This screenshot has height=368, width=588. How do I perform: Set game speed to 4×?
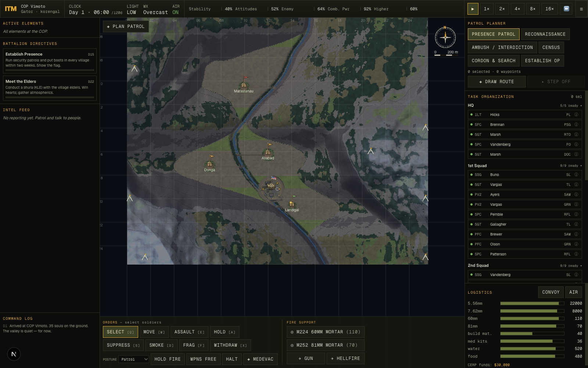point(517,9)
